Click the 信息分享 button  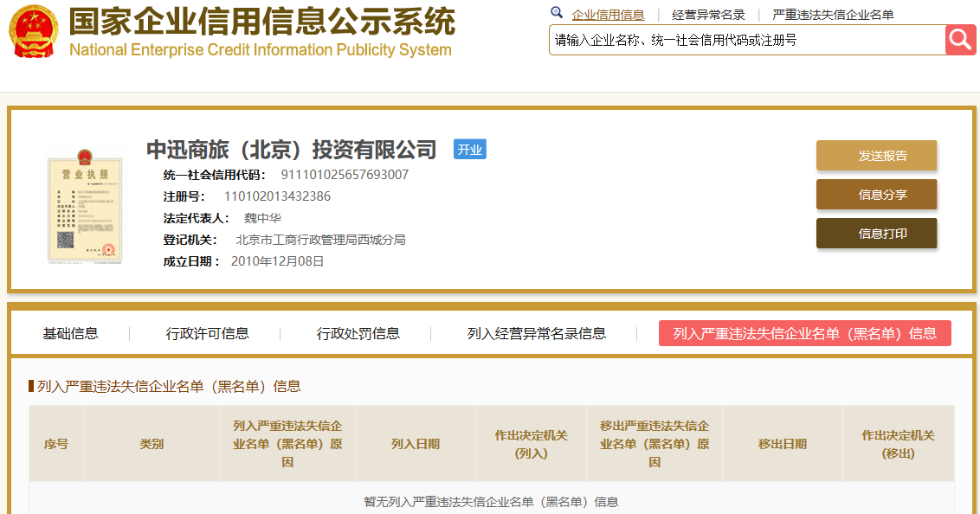876,194
